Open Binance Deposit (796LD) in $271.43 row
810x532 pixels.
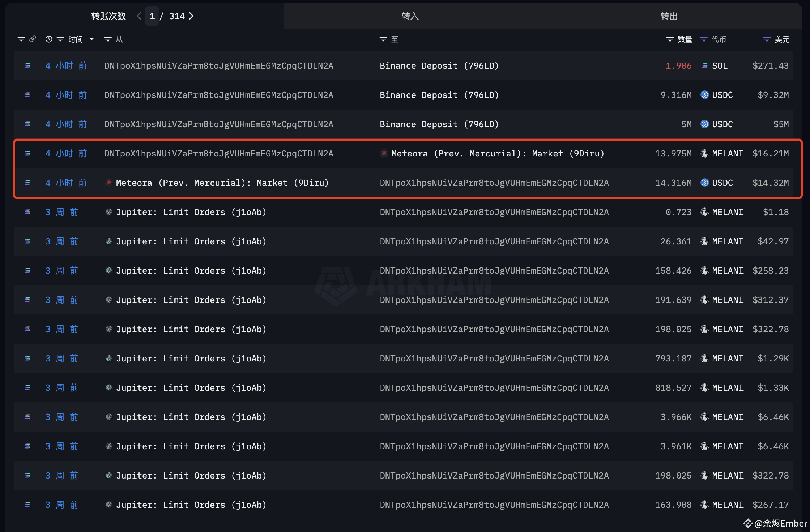tap(439, 66)
